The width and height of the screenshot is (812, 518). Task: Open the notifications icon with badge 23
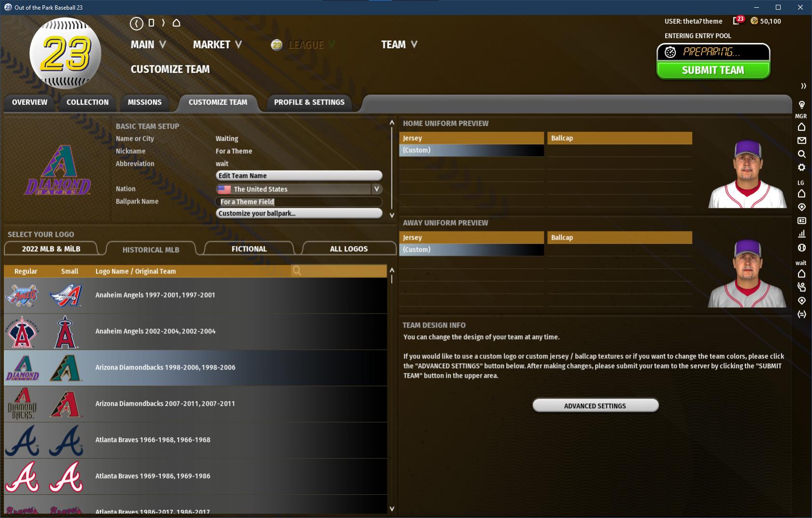738,20
